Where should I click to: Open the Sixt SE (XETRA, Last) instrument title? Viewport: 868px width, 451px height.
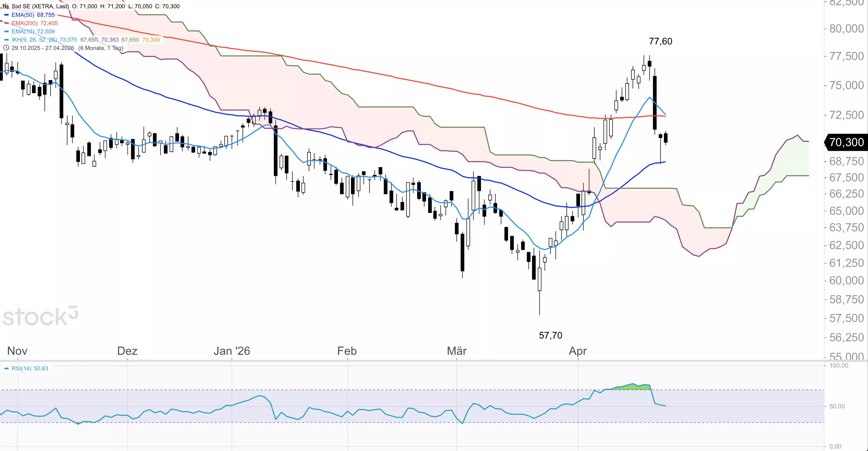(40, 6)
